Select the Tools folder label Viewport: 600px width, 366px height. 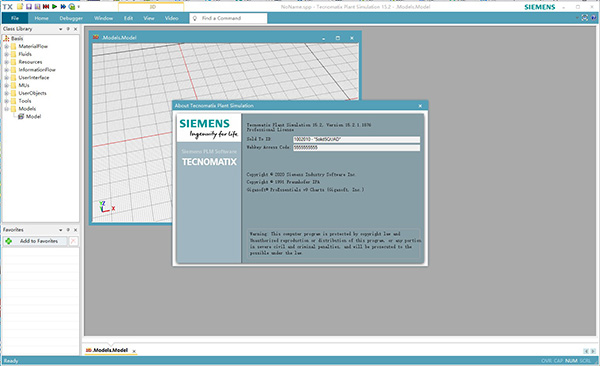point(25,101)
